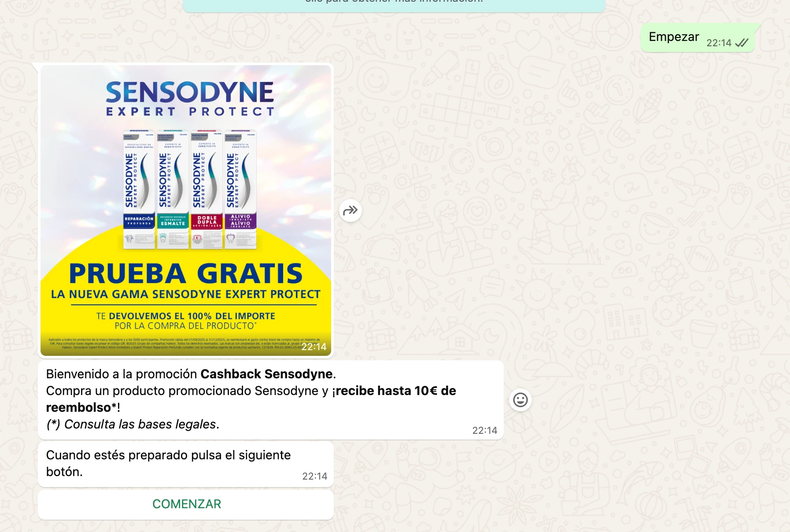Screen dimensions: 790x532
Task: Click the purple 'Alivio' toothpaste box
Action: (240, 189)
